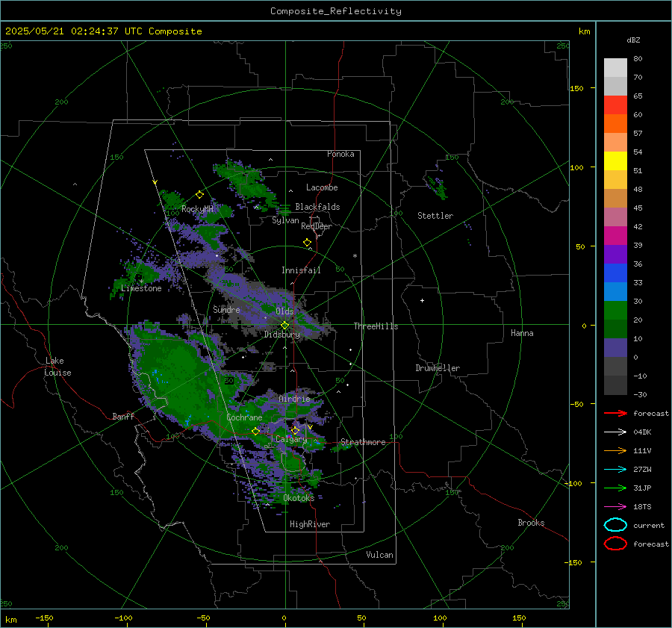Click the Ponoka label

coord(340,154)
